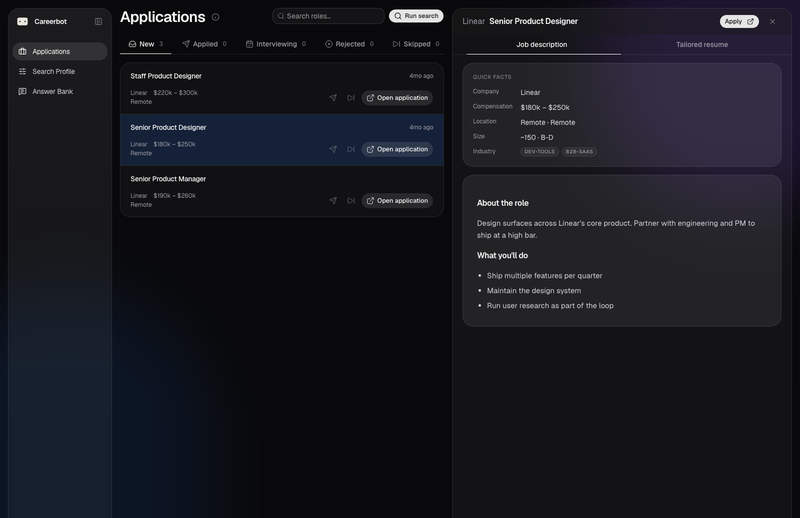Select the Senior Product Designer row title
Image resolution: width=800 pixels, height=518 pixels.
point(168,128)
